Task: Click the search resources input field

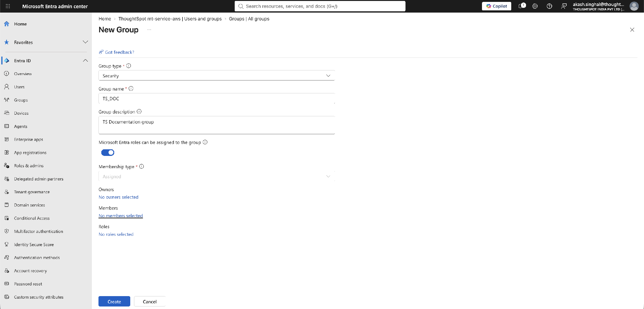Action: pos(320,6)
